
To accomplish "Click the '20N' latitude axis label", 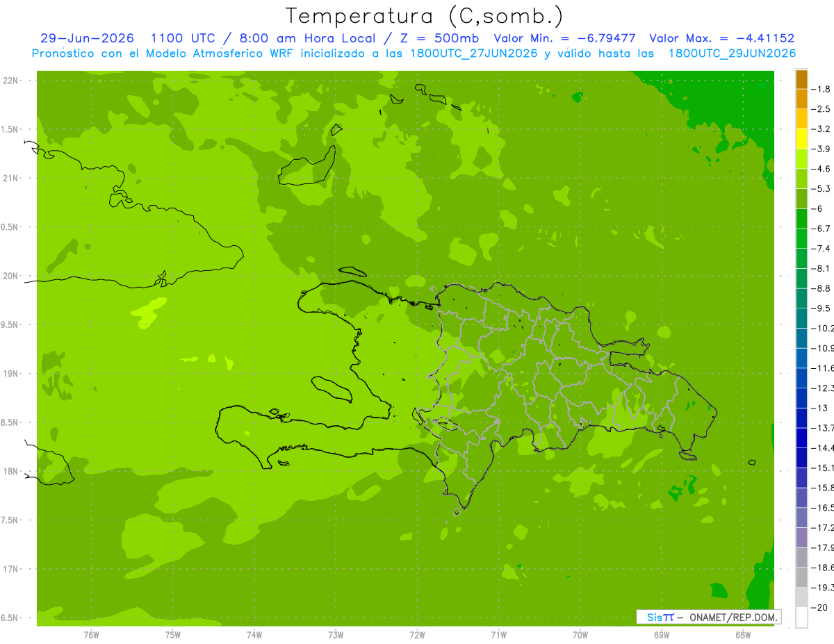I will pos(12,276).
